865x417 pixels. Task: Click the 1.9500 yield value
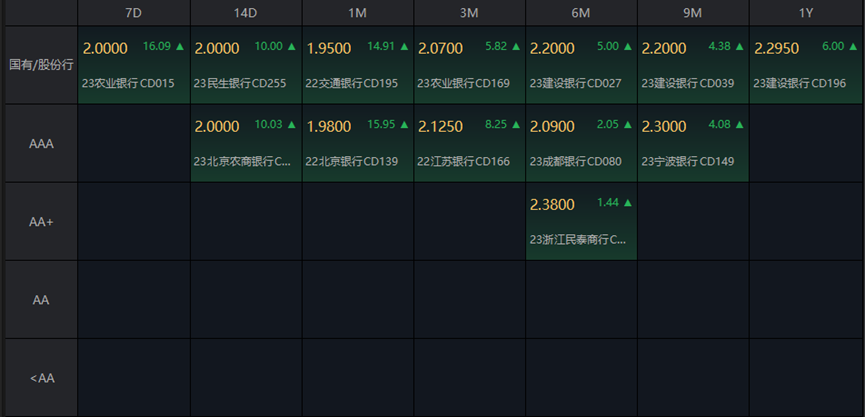tap(328, 49)
